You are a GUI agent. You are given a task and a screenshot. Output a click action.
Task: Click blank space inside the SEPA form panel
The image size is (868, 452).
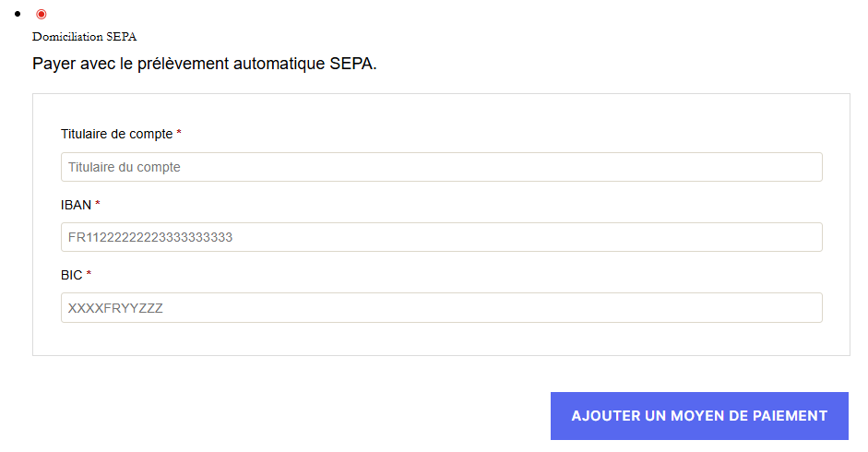click(461, 339)
